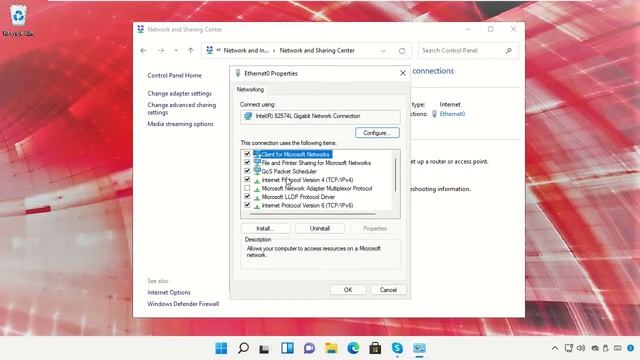Image resolution: width=640 pixels, height=360 pixels.
Task: Open Internet Options link
Action: coord(169,293)
